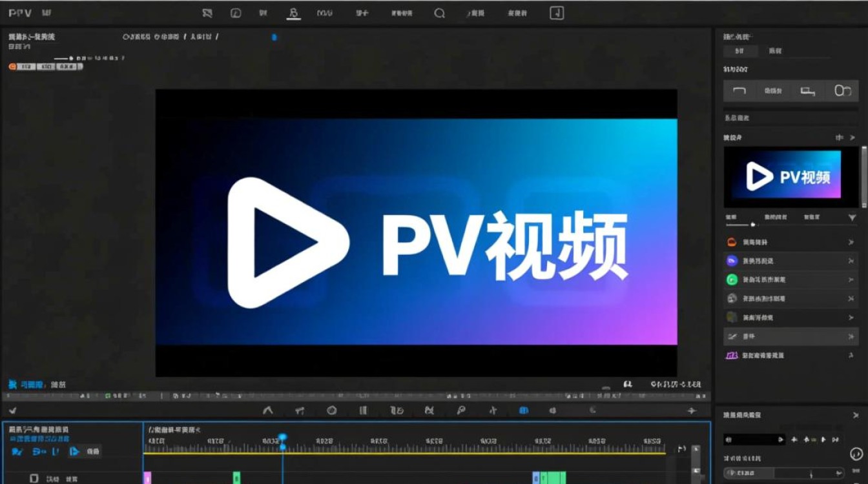868x484 pixels.
Task: Click the rounded-corner bracket button in the right panel
Action: [x=740, y=91]
